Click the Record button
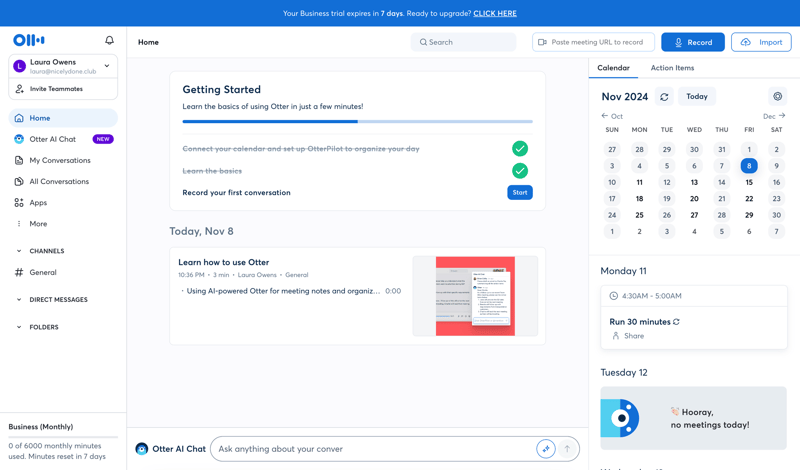This screenshot has height=470, width=800. (693, 42)
